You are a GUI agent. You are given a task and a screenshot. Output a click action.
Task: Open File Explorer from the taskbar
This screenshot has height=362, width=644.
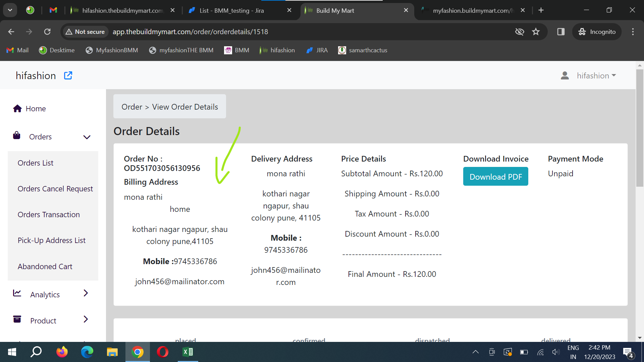point(112,352)
